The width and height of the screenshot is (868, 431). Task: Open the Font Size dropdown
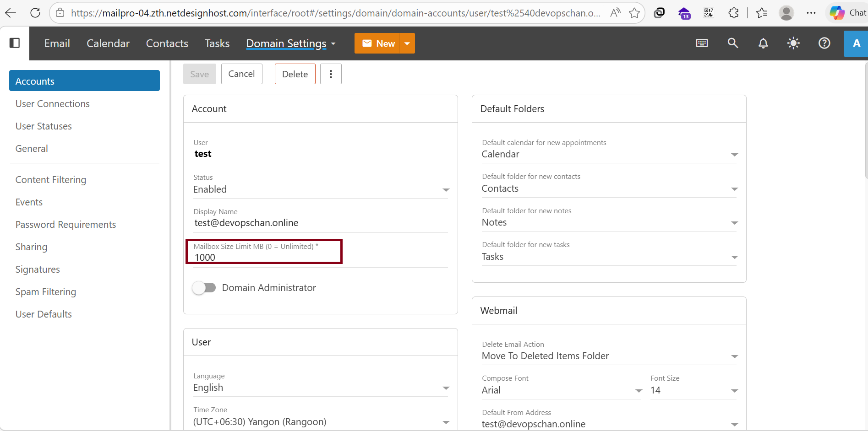click(694, 390)
